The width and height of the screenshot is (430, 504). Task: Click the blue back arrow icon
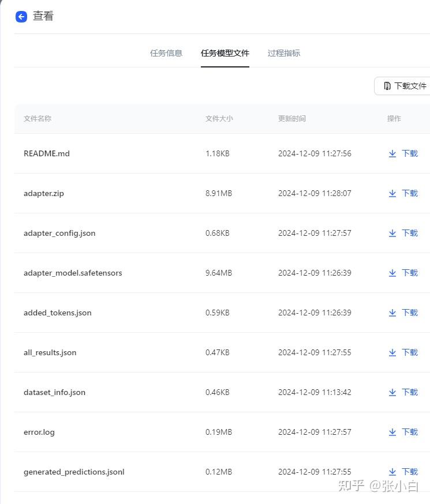click(21, 17)
